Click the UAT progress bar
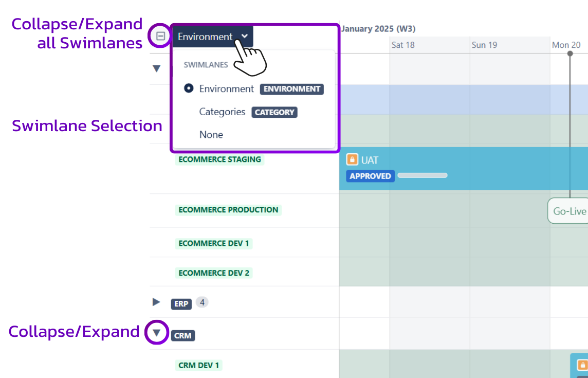Viewport: 588px width, 378px height. coord(422,175)
